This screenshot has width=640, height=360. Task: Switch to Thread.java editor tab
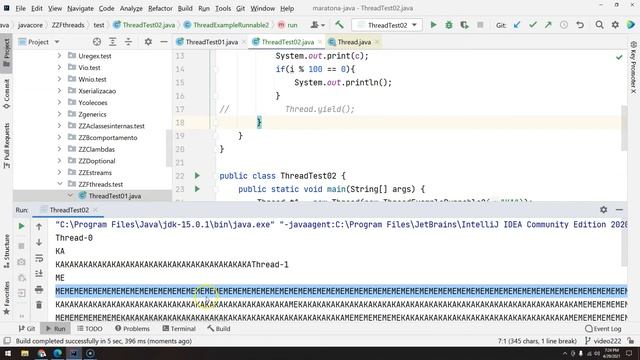click(354, 42)
